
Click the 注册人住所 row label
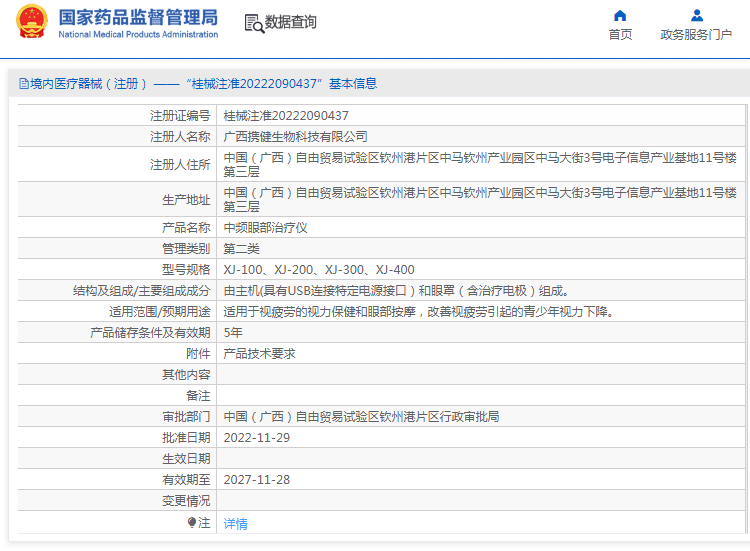[x=180, y=165]
